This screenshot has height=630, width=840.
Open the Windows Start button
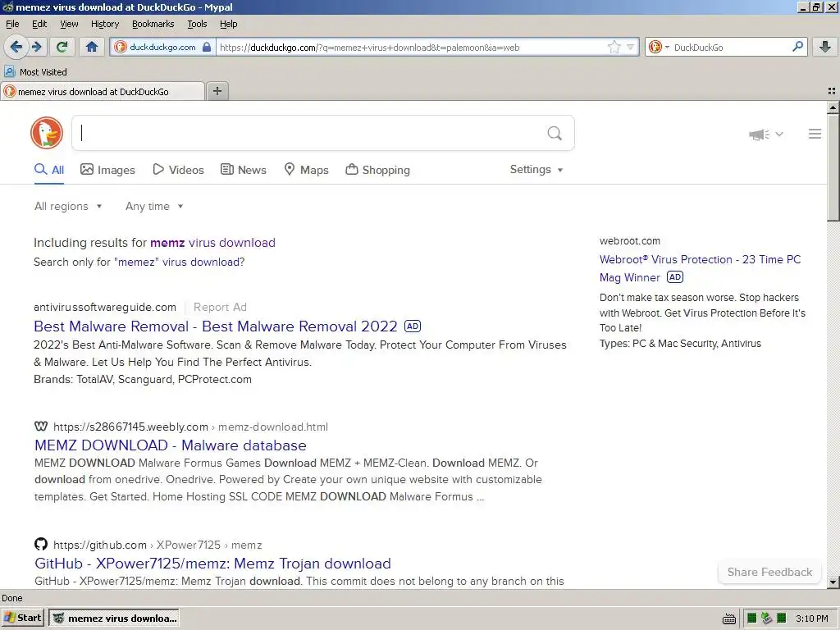[23, 618]
